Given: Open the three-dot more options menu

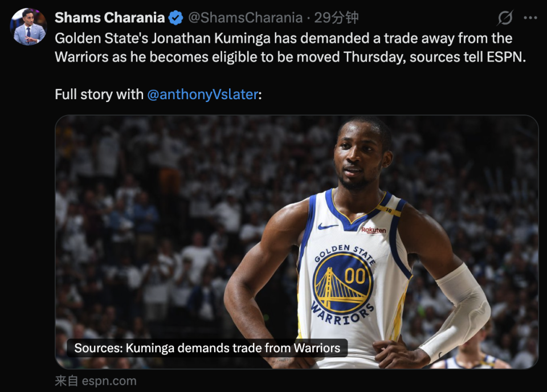Looking at the screenshot, I should click(x=530, y=18).
